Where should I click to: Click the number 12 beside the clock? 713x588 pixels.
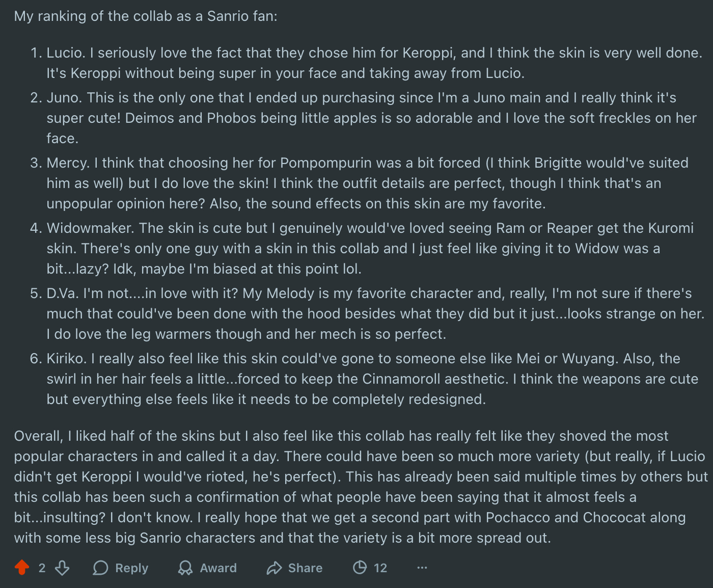pos(380,568)
